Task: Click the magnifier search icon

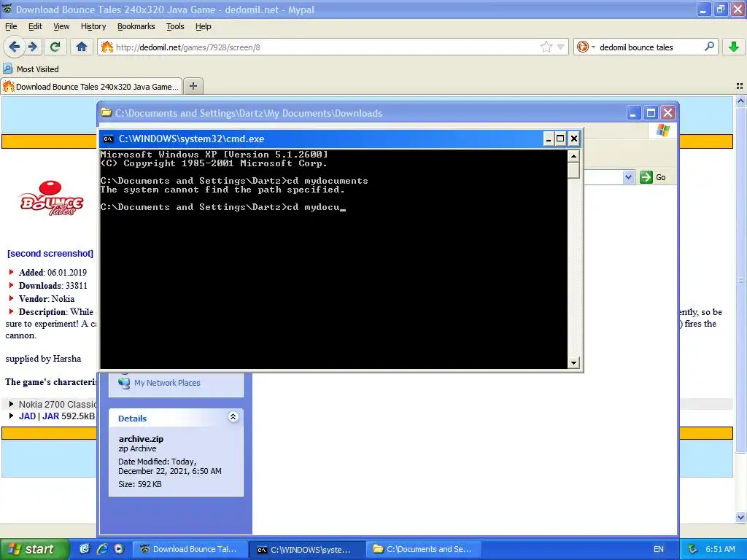Action: click(x=709, y=47)
